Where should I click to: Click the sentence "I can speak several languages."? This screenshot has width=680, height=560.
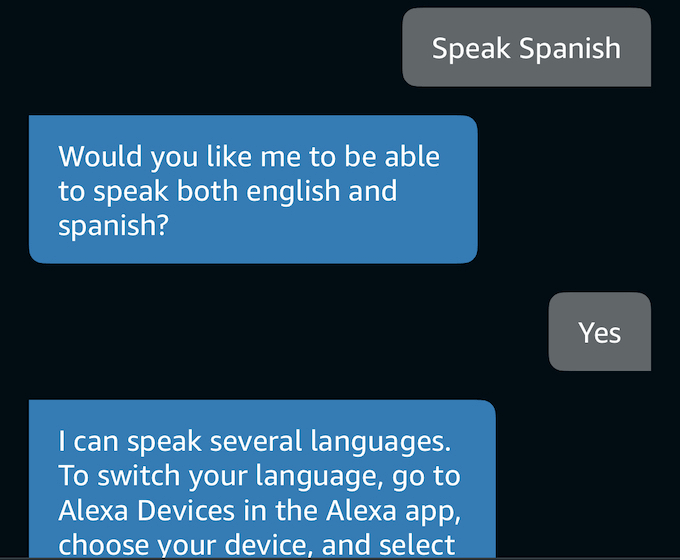pyautogui.click(x=255, y=441)
